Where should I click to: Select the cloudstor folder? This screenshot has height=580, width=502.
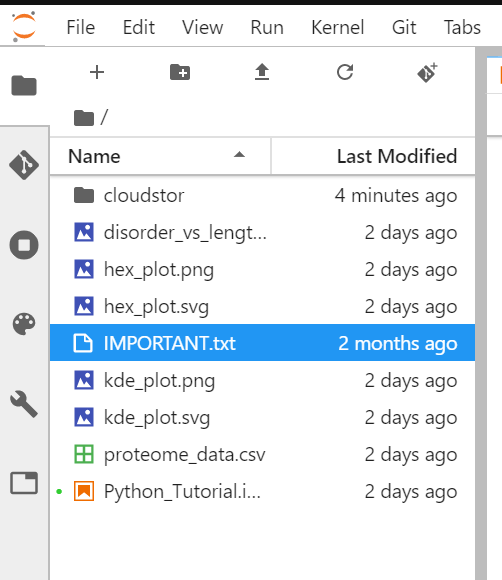pos(262,195)
